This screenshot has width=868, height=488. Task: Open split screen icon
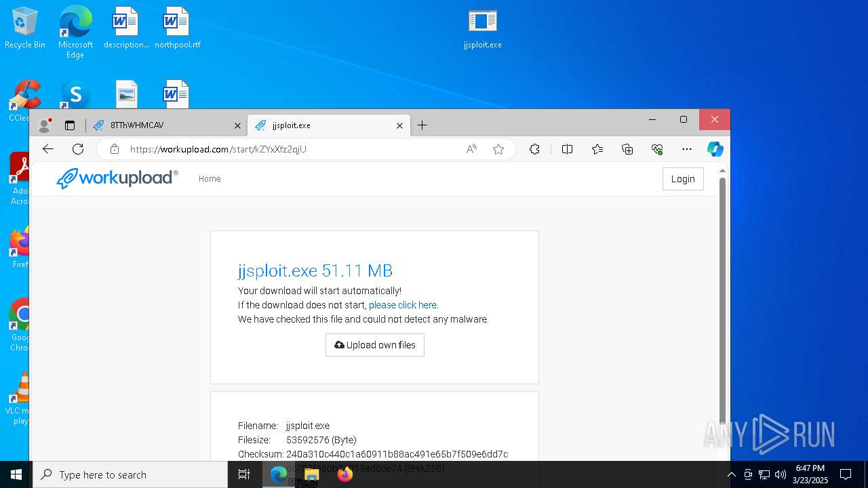(x=568, y=149)
